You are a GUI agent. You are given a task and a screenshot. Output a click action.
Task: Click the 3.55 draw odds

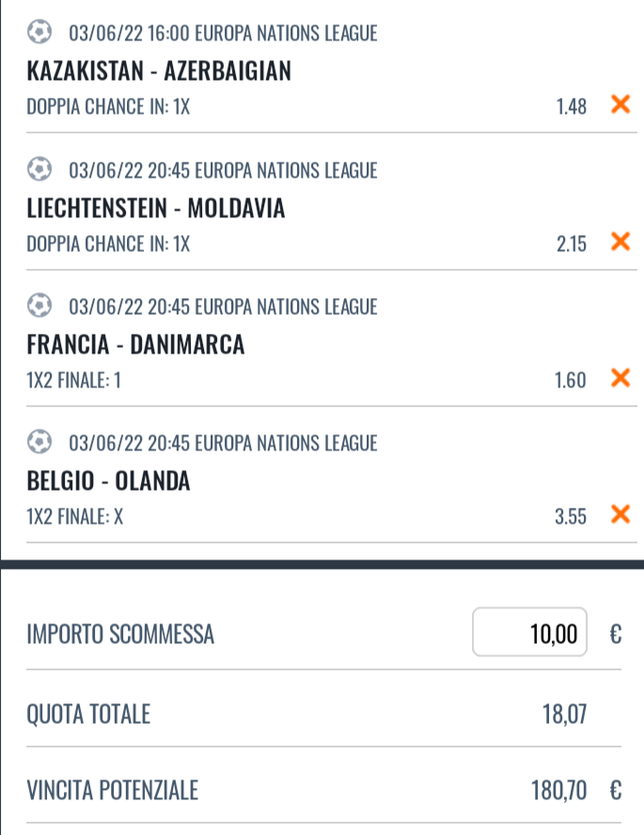coord(571,516)
